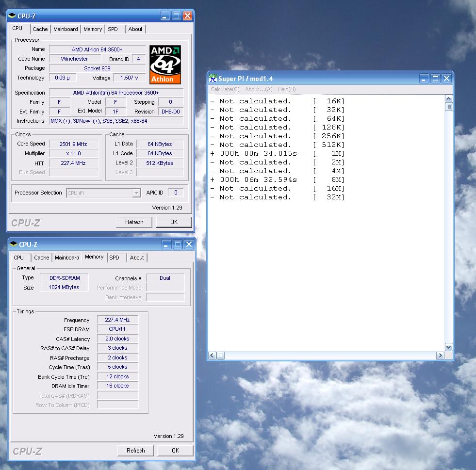The width and height of the screenshot is (476, 470).
Task: Click the Code Name value Winchester
Action: (75, 59)
